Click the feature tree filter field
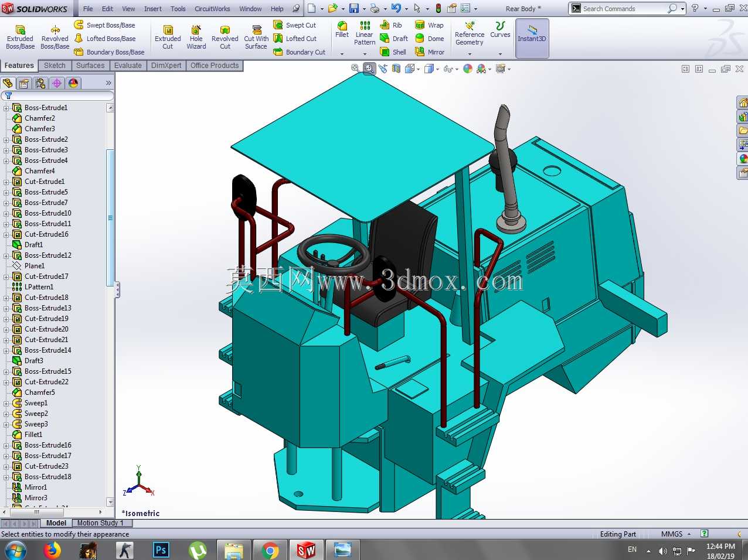This screenshot has width=748, height=560. pyautogui.click(x=57, y=95)
